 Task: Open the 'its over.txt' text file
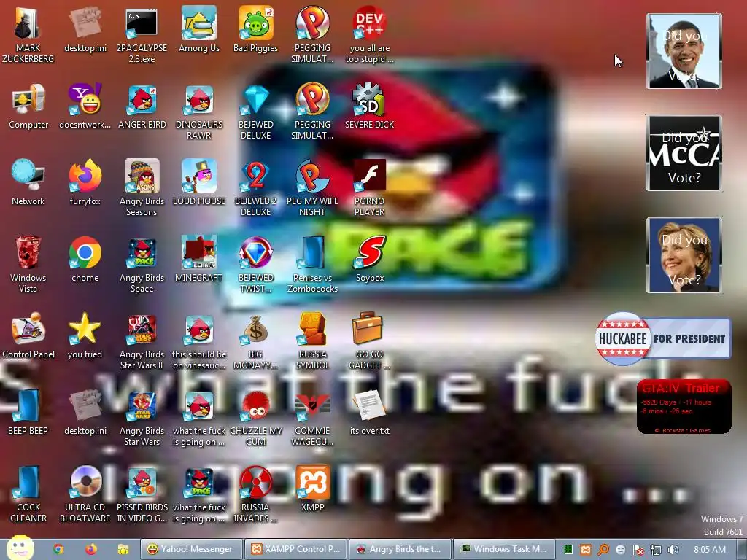tap(369, 413)
